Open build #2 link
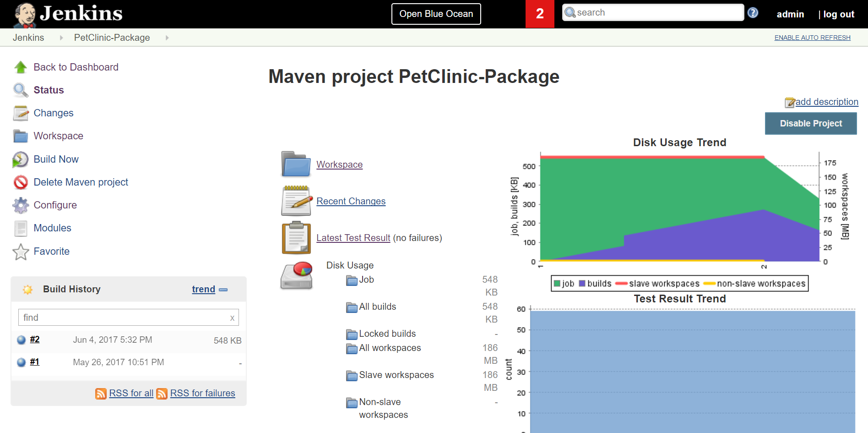868x433 pixels. click(35, 340)
